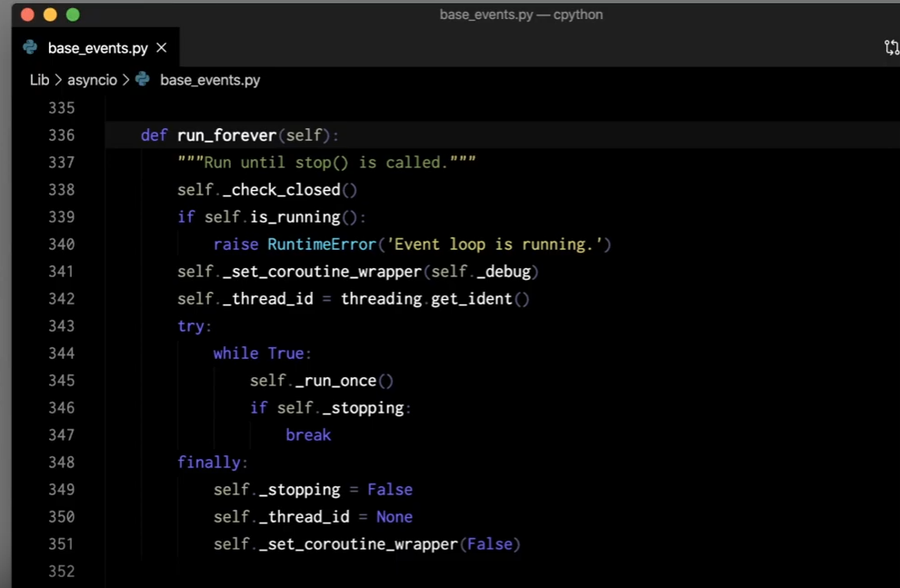
Task: Click the Python icon in the breadcrumb
Action: pyautogui.click(x=143, y=79)
